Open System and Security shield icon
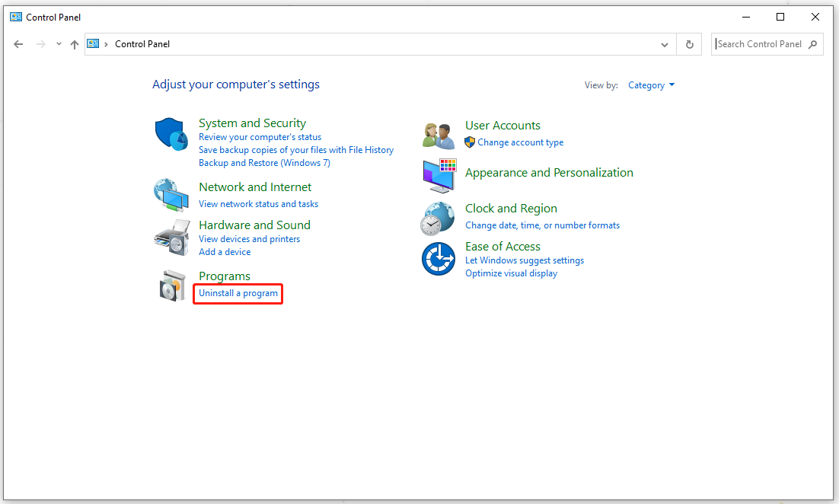Image resolution: width=839 pixels, height=504 pixels. pyautogui.click(x=171, y=134)
